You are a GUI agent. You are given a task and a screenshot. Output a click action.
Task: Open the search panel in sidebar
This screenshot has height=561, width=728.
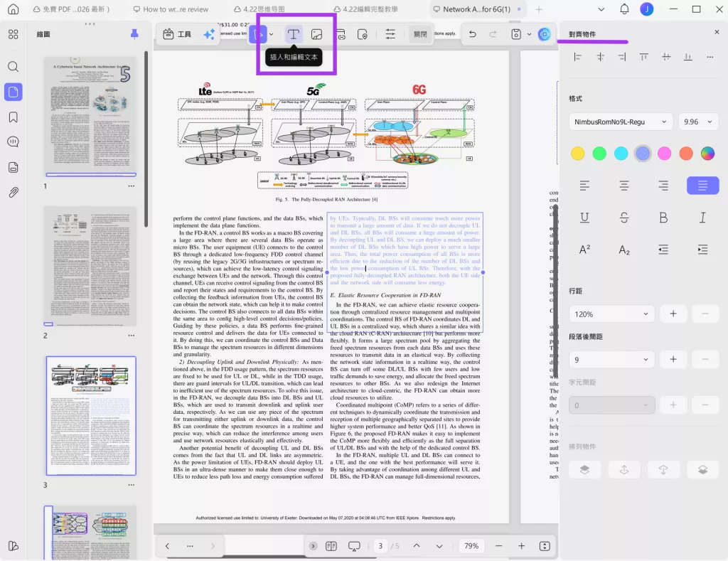click(x=14, y=66)
